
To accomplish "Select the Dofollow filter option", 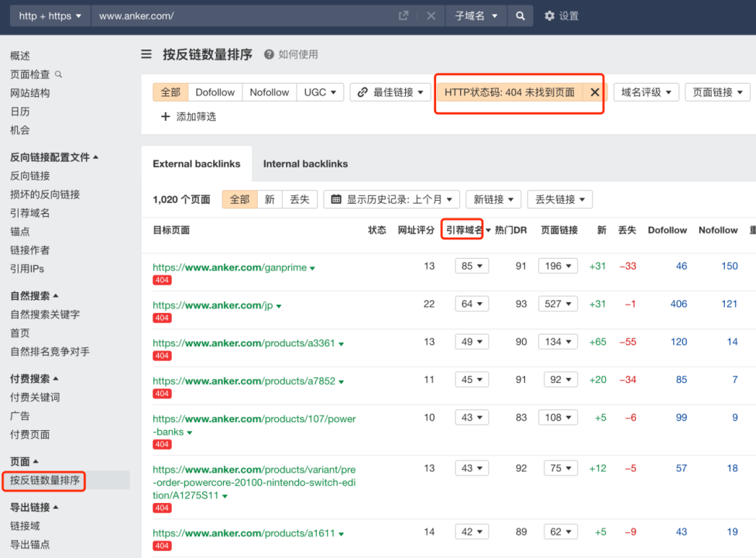I will tap(215, 91).
